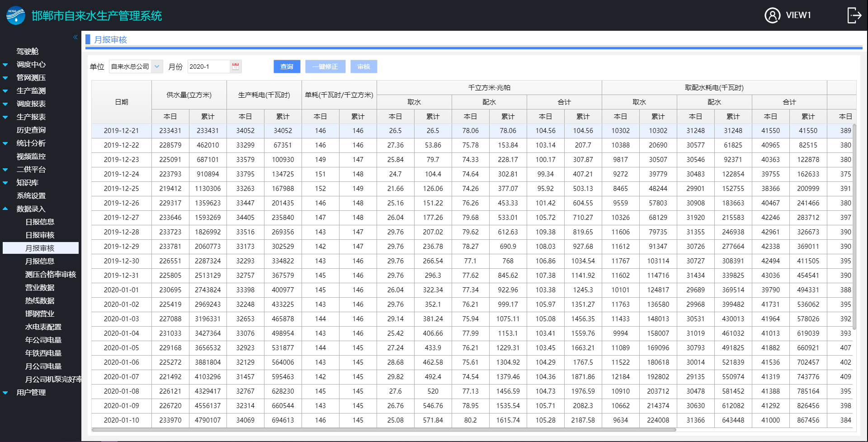
Task: Go to 驾驶舱 dashboard page
Action: click(28, 52)
